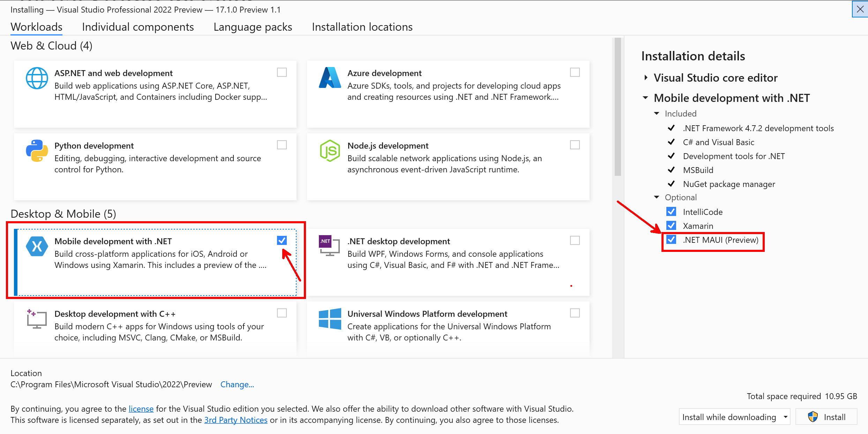Image resolution: width=868 pixels, height=434 pixels.
Task: Enable Azure development workload checkbox
Action: [575, 72]
